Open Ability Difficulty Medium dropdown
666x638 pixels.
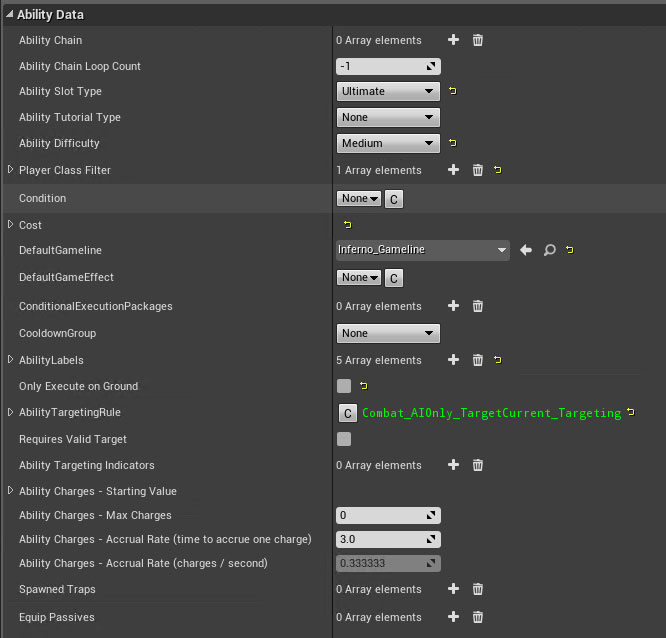pos(388,143)
